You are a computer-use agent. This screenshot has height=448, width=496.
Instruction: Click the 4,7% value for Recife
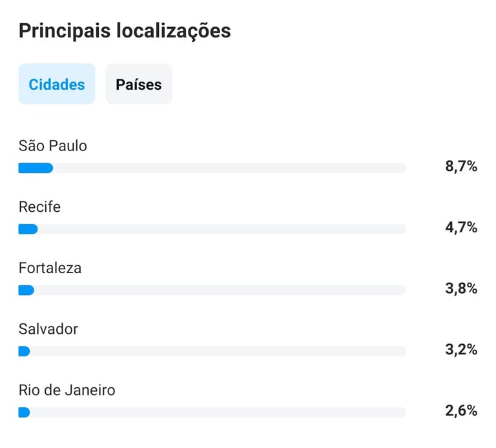pos(461,227)
